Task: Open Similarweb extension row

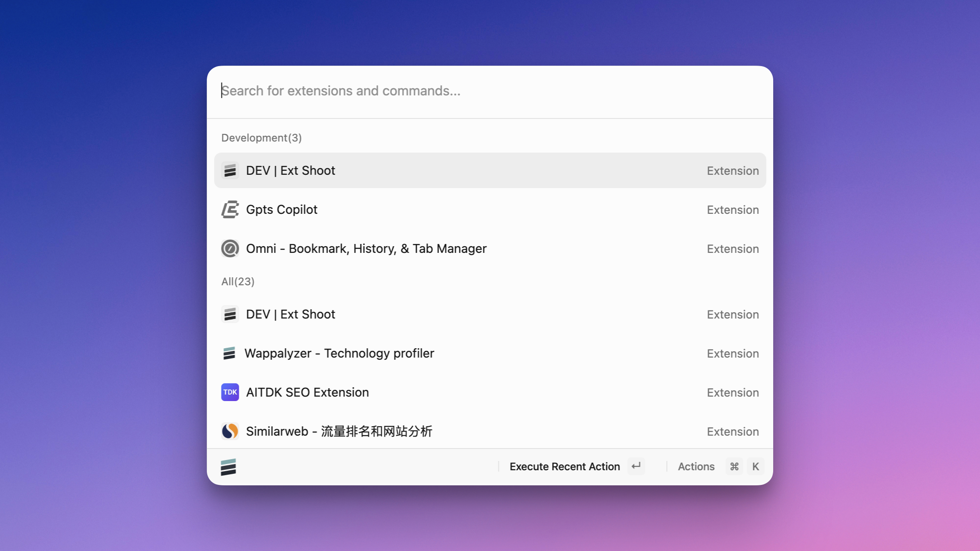Action: click(x=490, y=431)
